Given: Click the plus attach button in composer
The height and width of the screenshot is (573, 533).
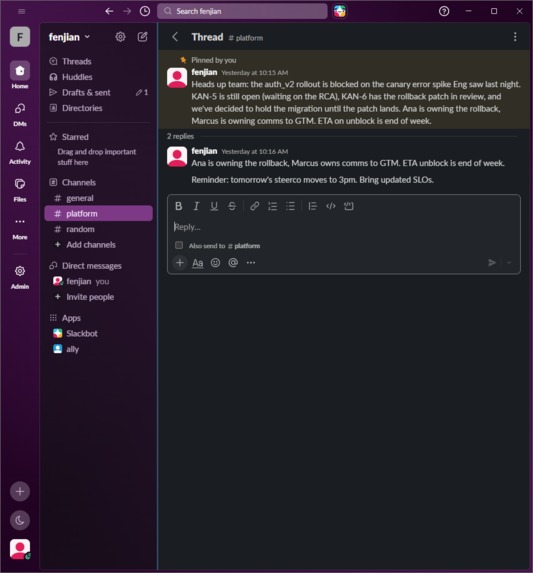Looking at the screenshot, I should point(180,262).
